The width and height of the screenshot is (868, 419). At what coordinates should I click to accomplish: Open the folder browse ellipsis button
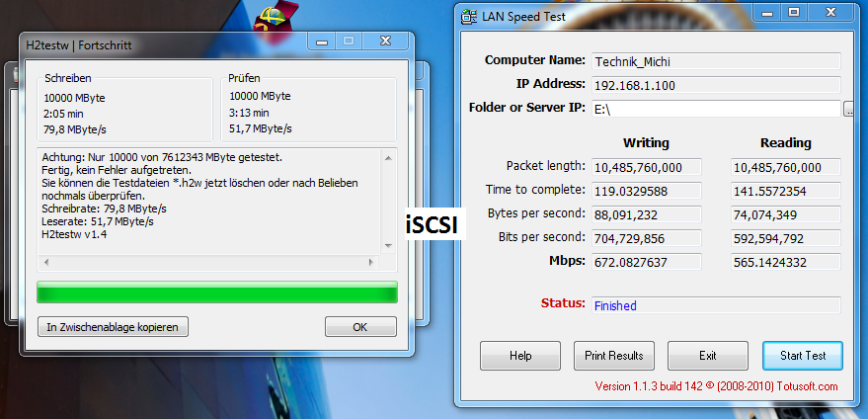tap(848, 109)
